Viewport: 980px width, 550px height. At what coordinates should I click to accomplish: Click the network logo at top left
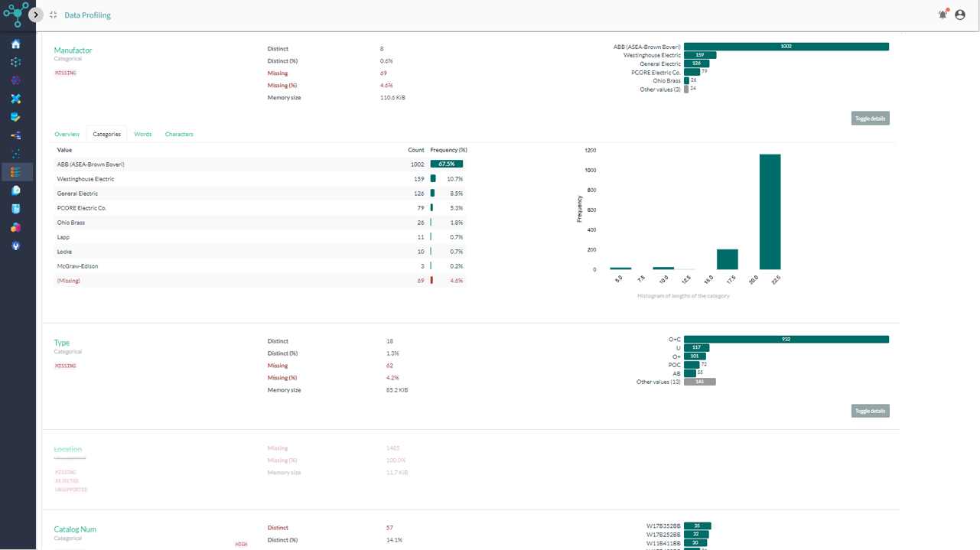(x=15, y=14)
